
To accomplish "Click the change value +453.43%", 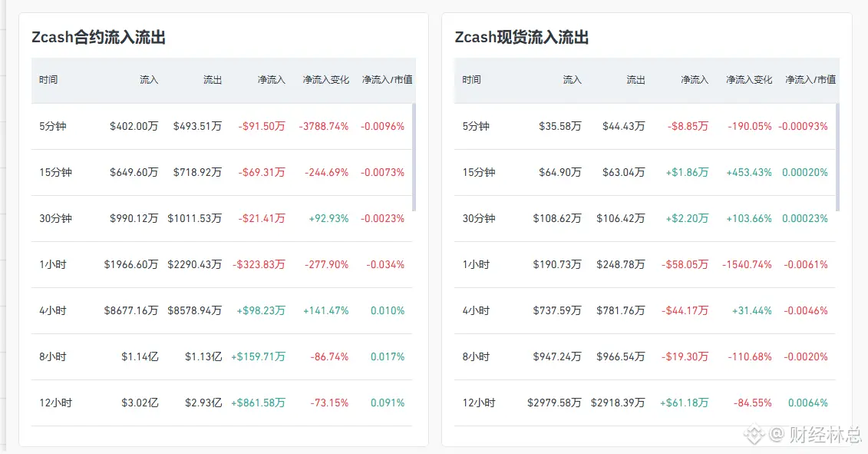I will pyautogui.click(x=750, y=172).
